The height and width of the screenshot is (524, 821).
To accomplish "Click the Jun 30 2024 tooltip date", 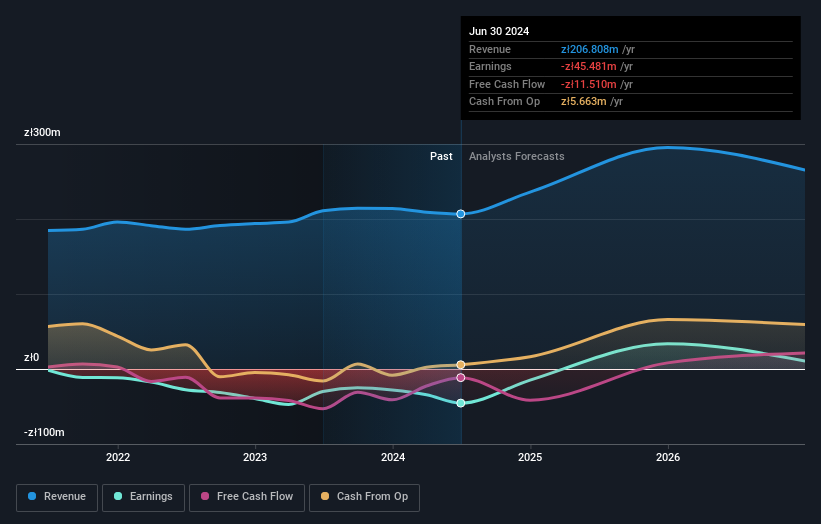I will click(499, 31).
